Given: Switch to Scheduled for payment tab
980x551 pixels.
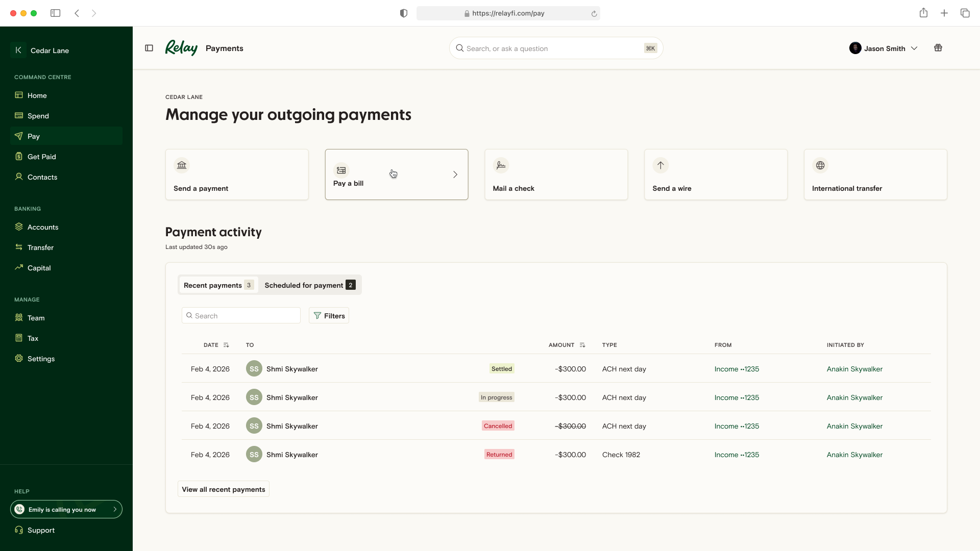Looking at the screenshot, I should 309,285.
